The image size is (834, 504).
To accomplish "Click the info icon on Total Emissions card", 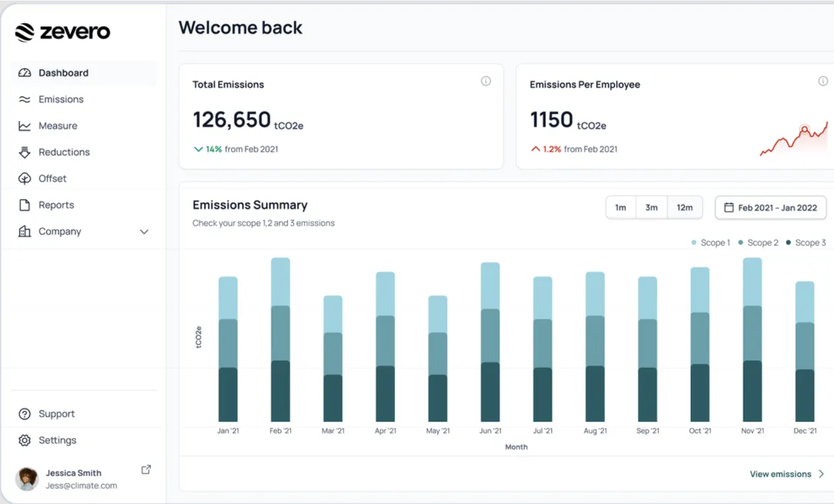I will click(485, 81).
